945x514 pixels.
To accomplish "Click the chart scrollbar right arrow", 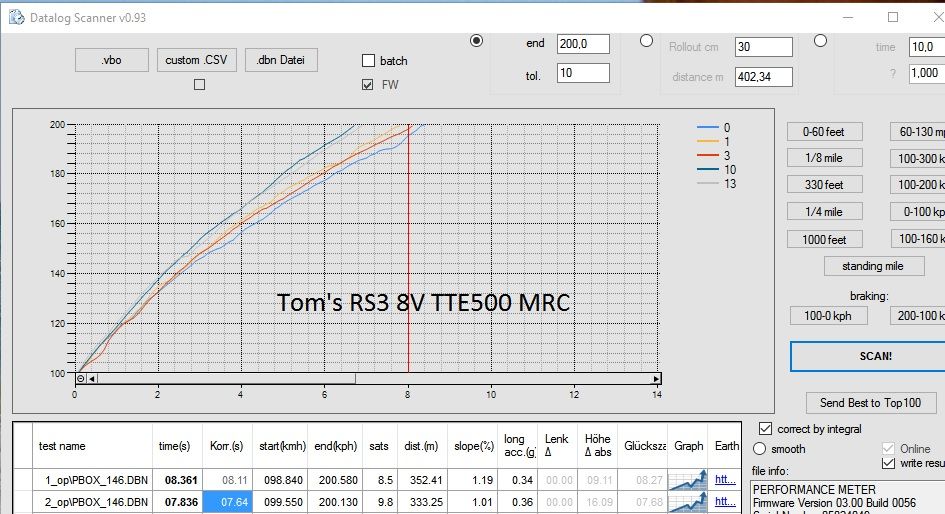I will (x=656, y=378).
